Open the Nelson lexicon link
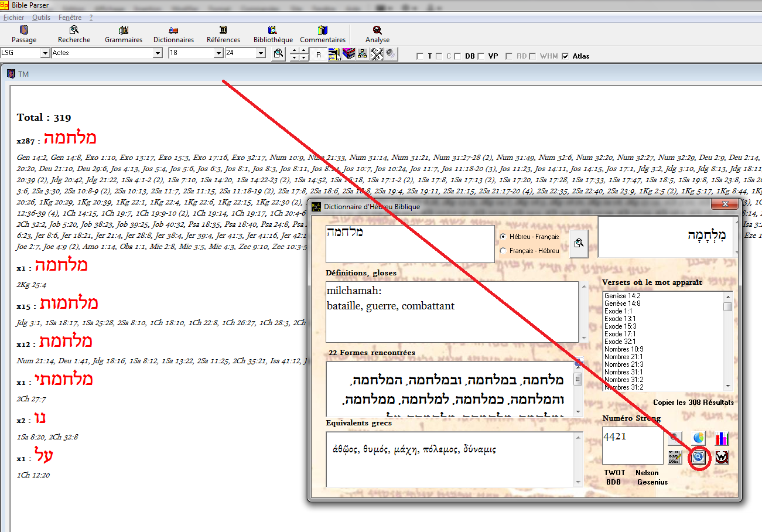The width and height of the screenshot is (762, 532). tap(647, 473)
